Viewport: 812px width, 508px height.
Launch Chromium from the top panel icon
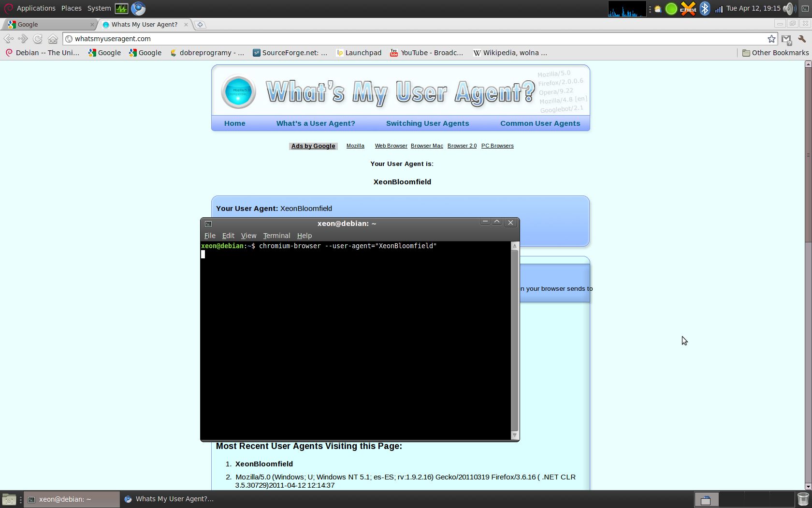[x=138, y=8]
